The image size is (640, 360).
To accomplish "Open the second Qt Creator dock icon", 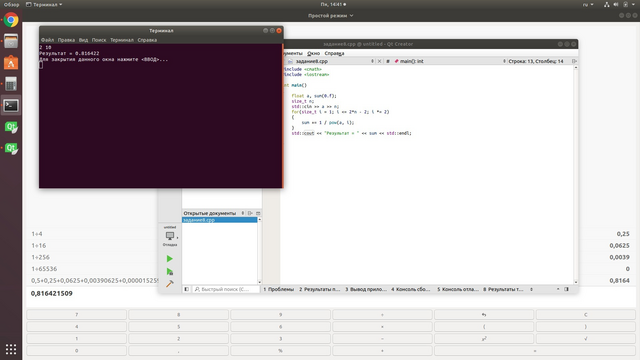I will click(11, 148).
